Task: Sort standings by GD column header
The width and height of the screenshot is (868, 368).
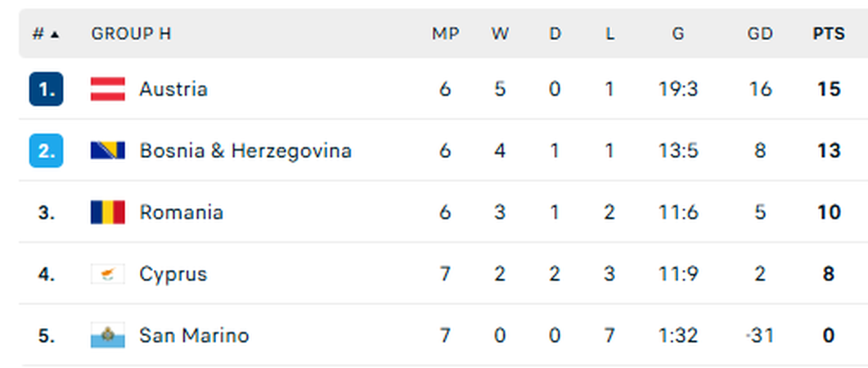Action: (760, 34)
